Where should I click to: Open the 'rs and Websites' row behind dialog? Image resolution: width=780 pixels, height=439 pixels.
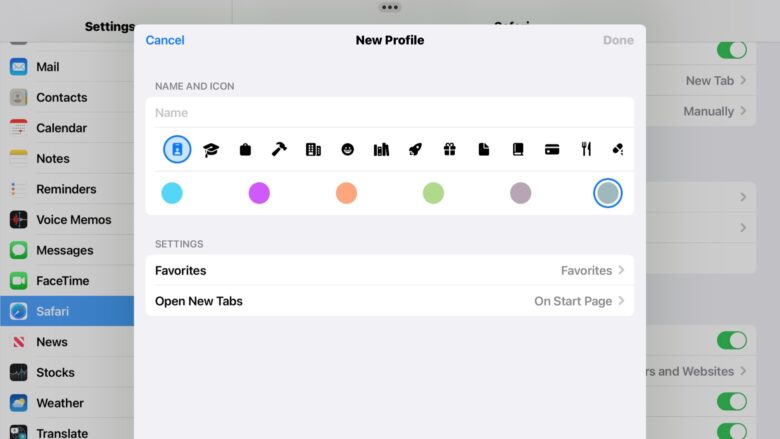point(701,371)
